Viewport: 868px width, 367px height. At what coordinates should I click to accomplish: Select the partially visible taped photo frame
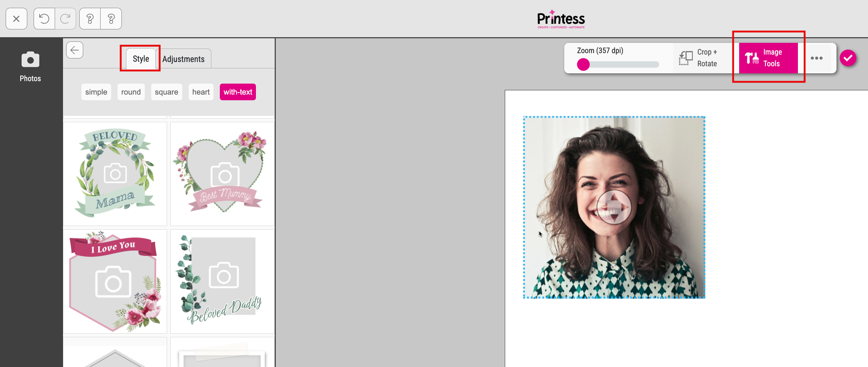coord(222,352)
